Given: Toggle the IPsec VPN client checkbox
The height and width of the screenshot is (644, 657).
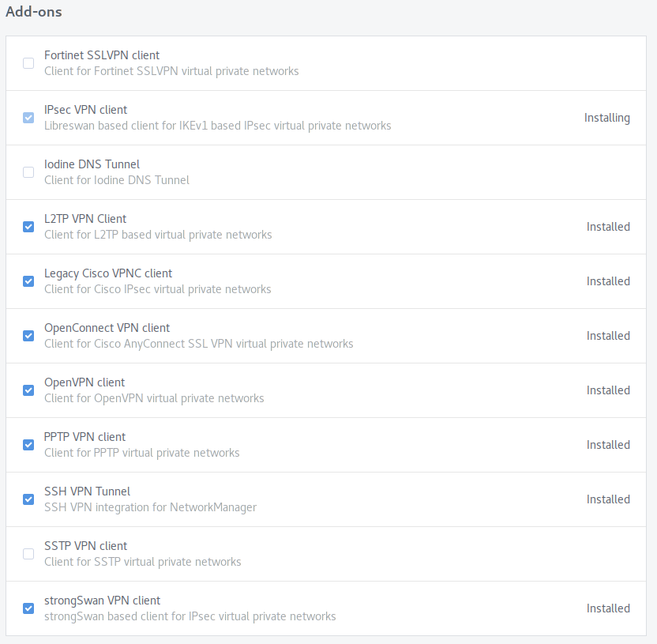Looking at the screenshot, I should pyautogui.click(x=28, y=118).
